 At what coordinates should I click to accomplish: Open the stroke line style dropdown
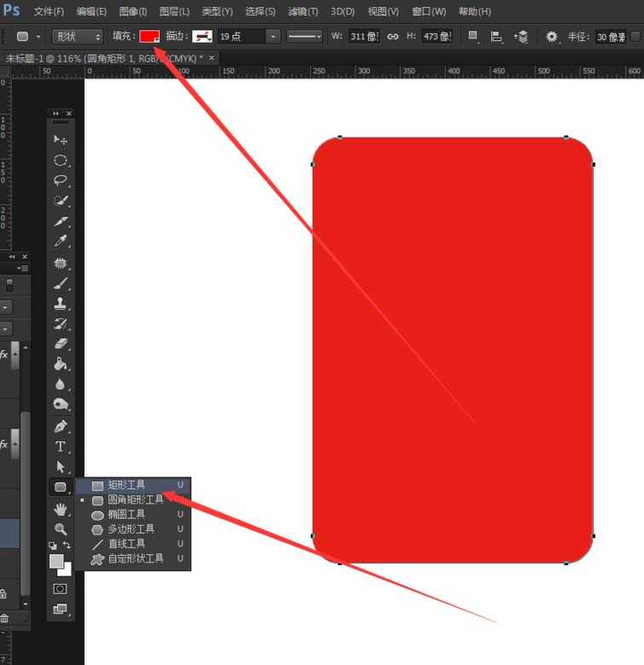(x=304, y=37)
